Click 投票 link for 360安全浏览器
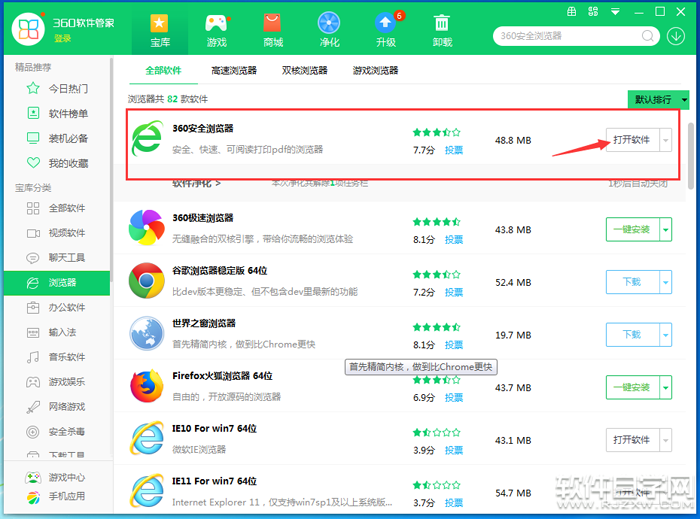Image resolution: width=700 pixels, height=519 pixels. [454, 150]
